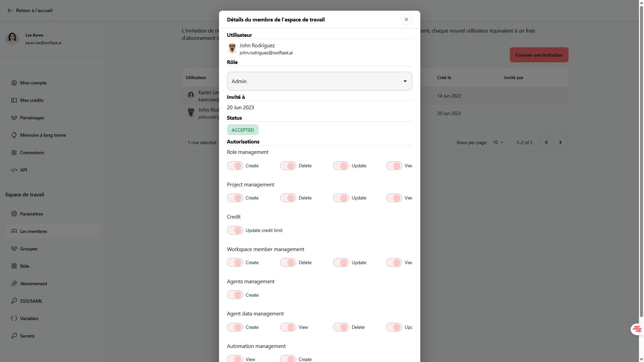Toggle Role management Create permission
This screenshot has width=644, height=362.
click(x=235, y=166)
